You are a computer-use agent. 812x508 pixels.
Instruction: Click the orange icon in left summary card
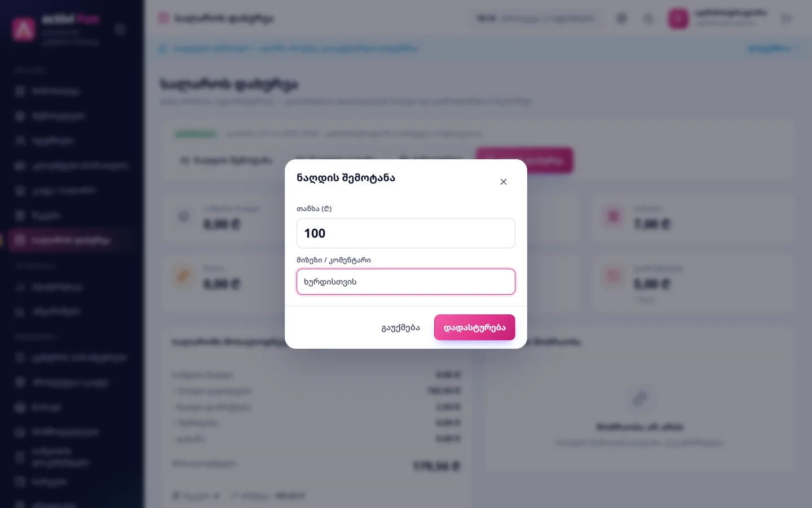(183, 276)
